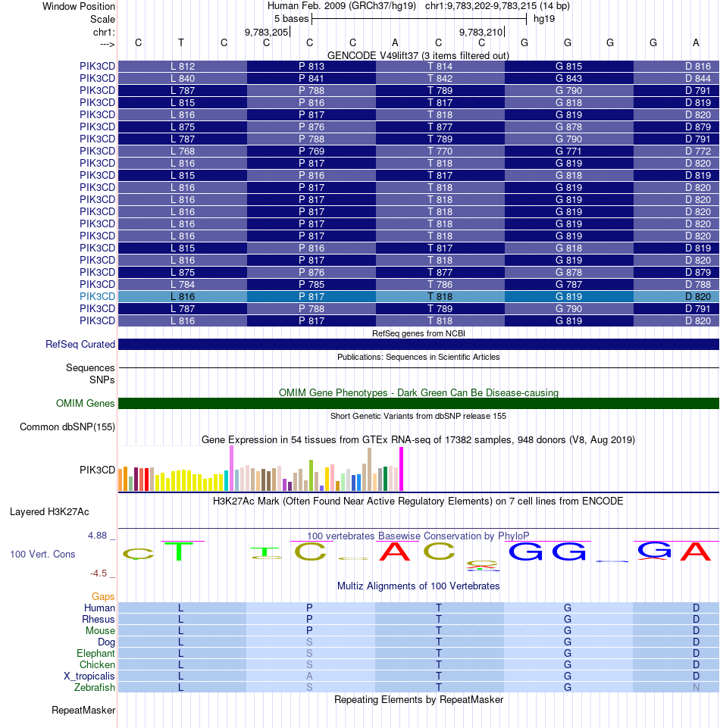Click codon cell L 784

(x=183, y=284)
